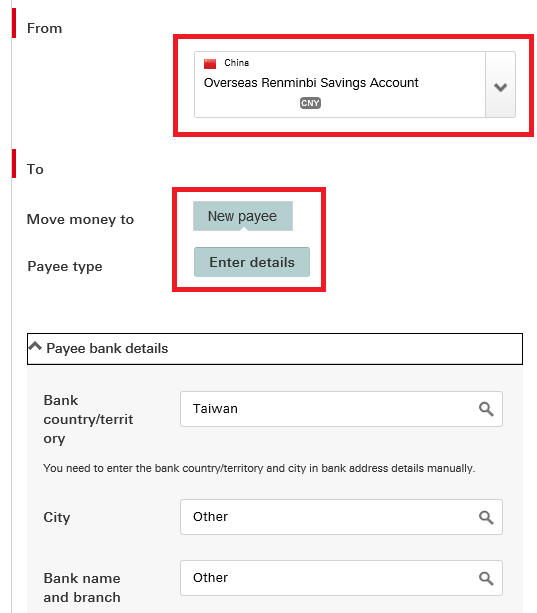Click the City search magnifier icon

click(486, 517)
